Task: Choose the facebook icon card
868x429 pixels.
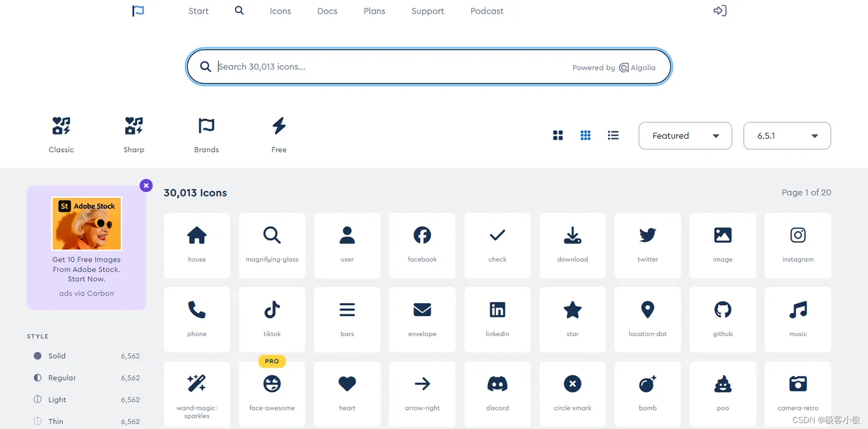Action: click(422, 245)
